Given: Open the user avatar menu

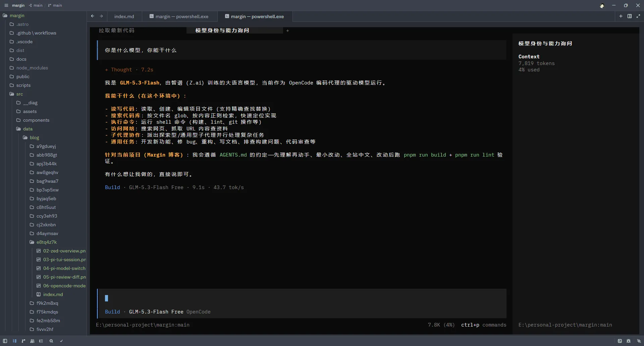Looking at the screenshot, I should [x=602, y=6].
